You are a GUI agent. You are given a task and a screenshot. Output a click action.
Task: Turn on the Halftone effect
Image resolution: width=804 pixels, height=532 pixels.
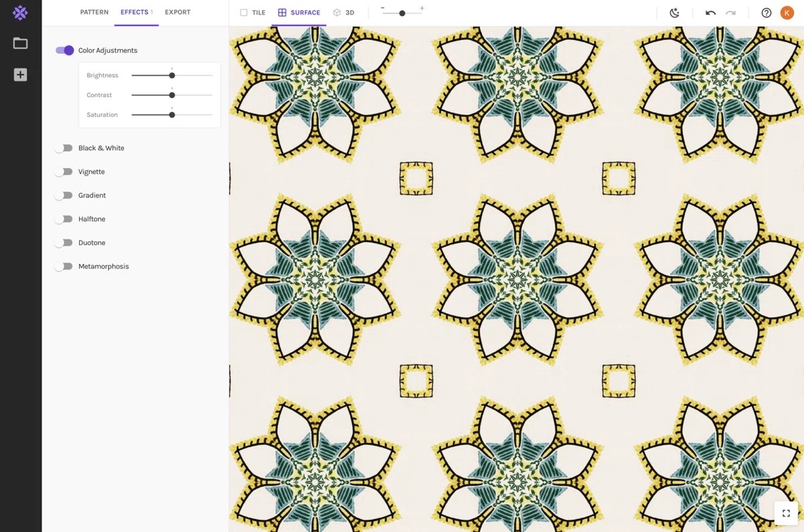tap(64, 219)
